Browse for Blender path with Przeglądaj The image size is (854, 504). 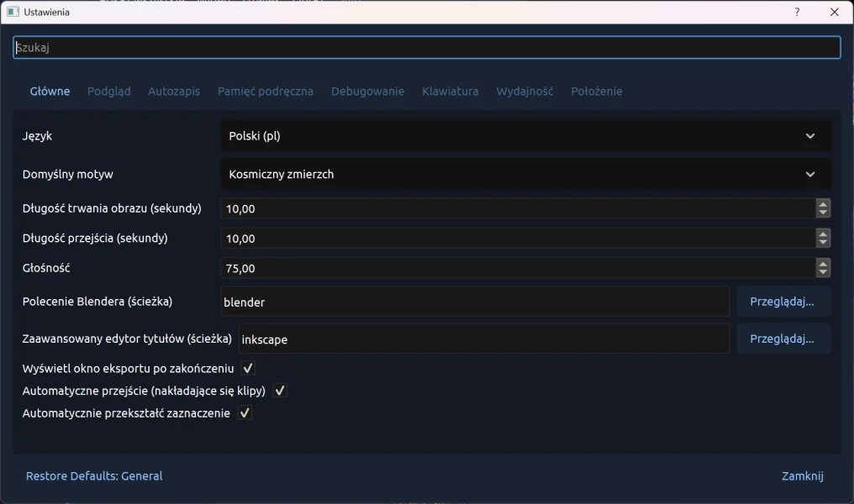pyautogui.click(x=783, y=302)
